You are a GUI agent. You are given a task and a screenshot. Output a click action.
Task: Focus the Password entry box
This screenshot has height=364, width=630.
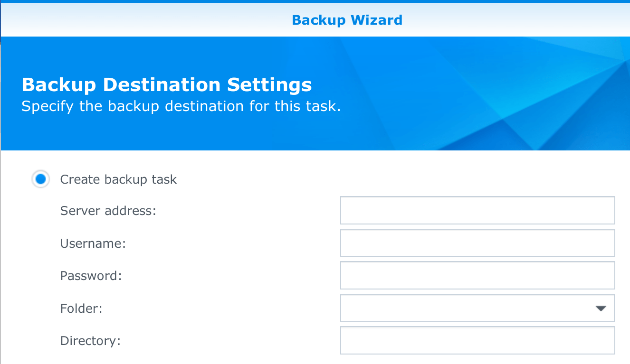[477, 275]
